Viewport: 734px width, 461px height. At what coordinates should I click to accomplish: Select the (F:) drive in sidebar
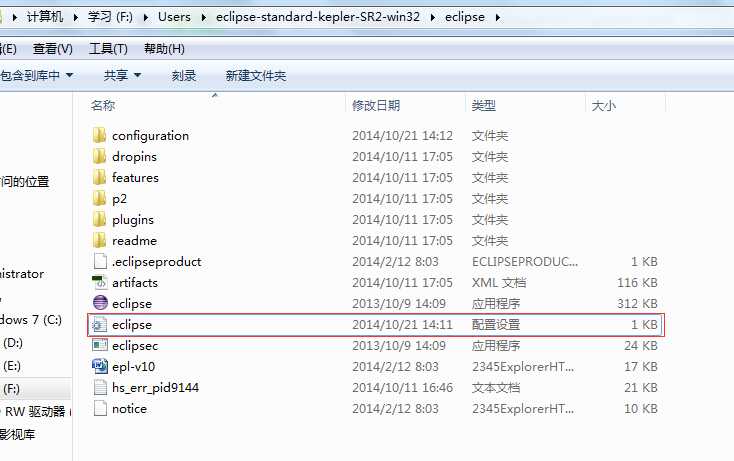click(12, 388)
